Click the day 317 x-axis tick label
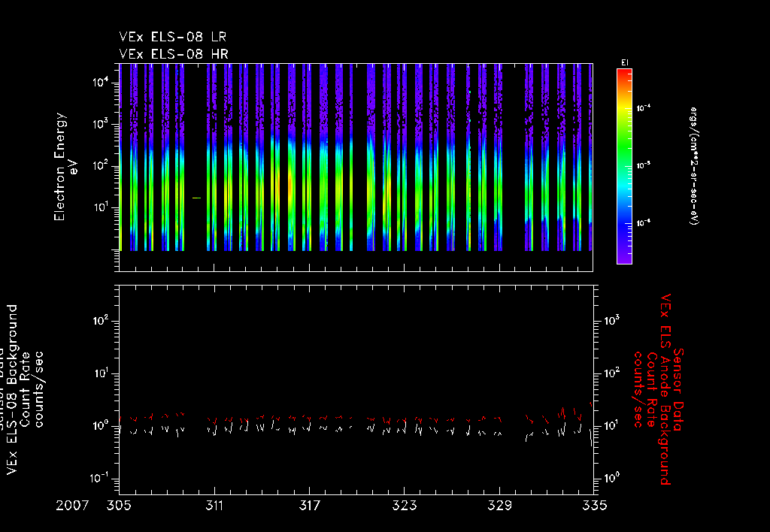The image size is (770, 532). [310, 505]
